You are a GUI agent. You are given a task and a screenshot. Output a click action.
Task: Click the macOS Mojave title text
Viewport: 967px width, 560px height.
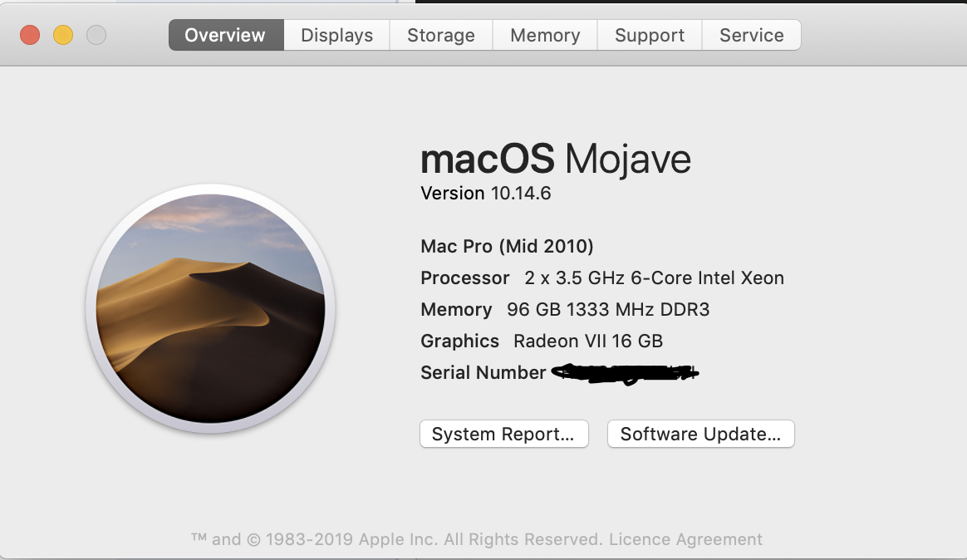(556, 158)
